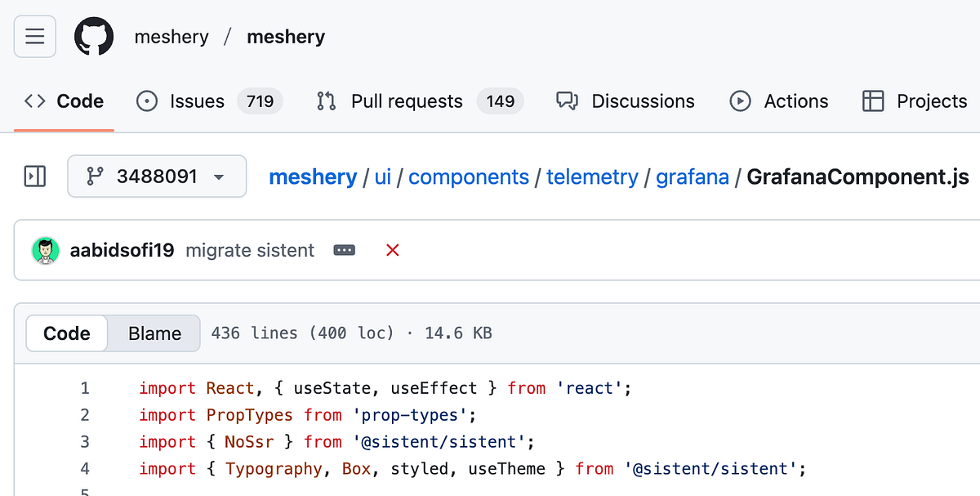
Task: Click the Issues tab circle icon
Action: pos(147,101)
